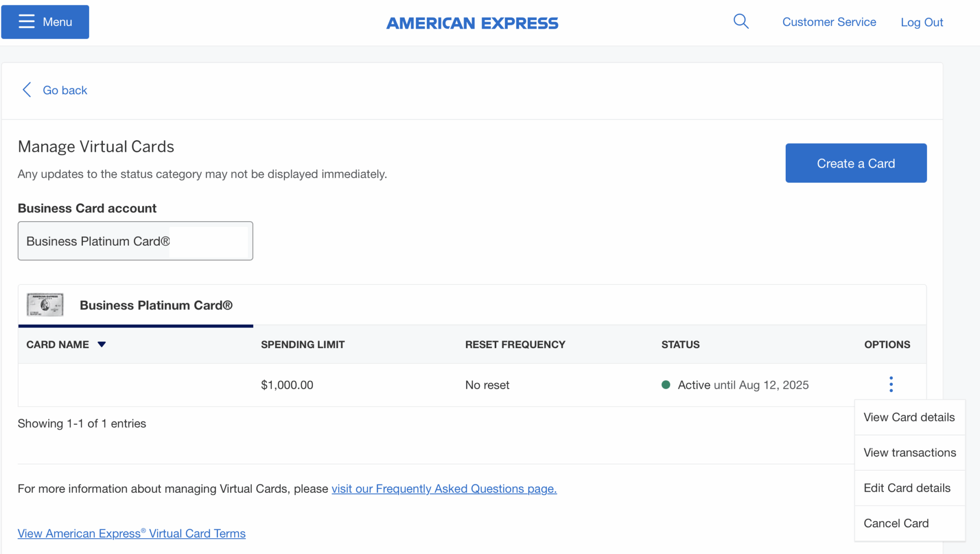Click the Create a Card button
The height and width of the screenshot is (554, 980).
point(856,163)
